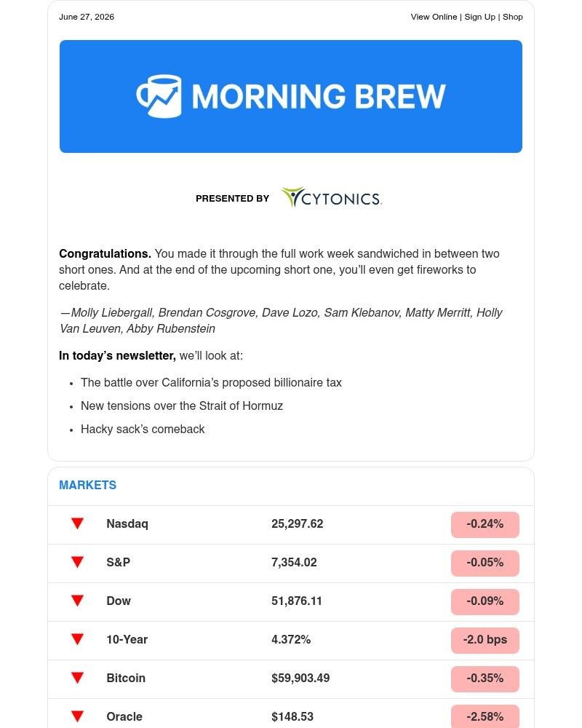The height and width of the screenshot is (728, 582).
Task: Click the MORNING BREW banner text
Action: (319, 96)
